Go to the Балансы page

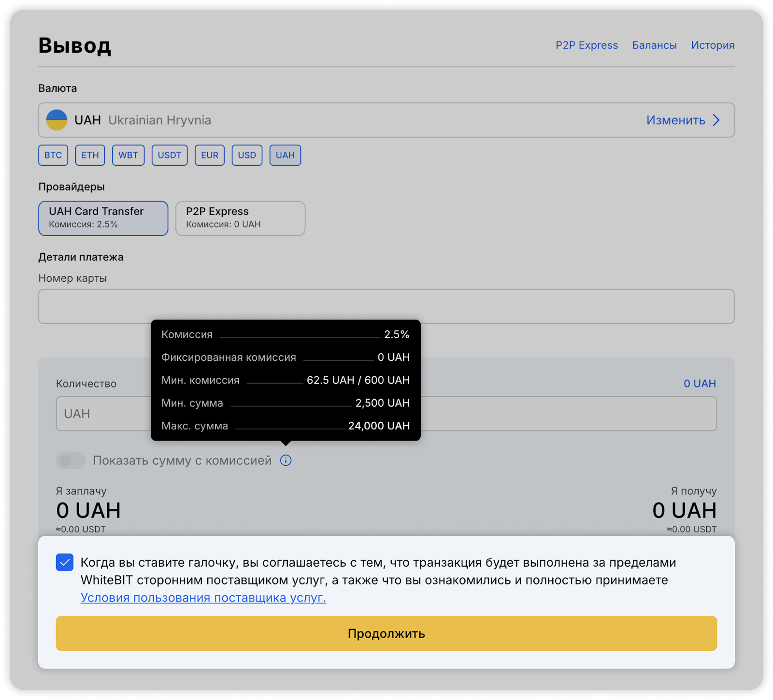pyautogui.click(x=654, y=45)
